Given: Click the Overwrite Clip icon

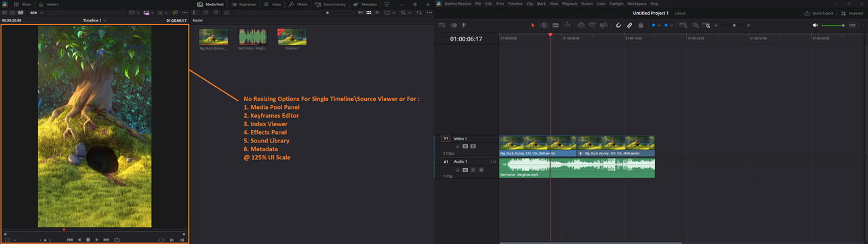Looking at the screenshot, I should click(x=592, y=25).
